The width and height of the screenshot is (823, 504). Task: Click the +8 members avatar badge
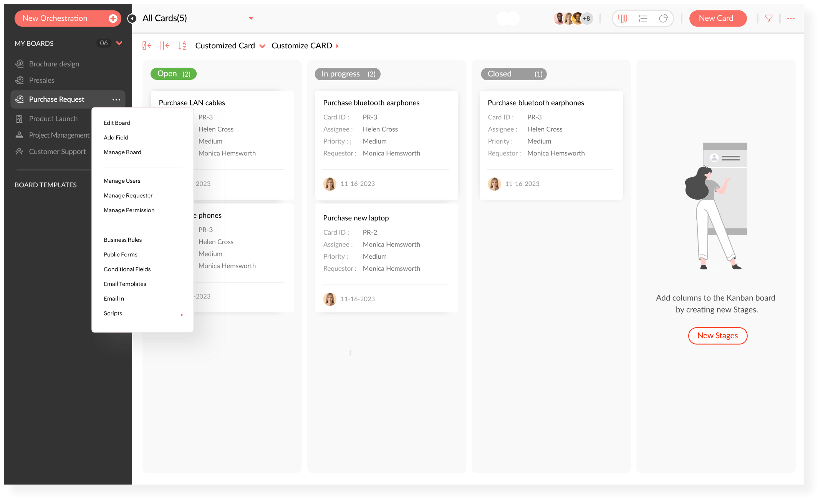(586, 18)
